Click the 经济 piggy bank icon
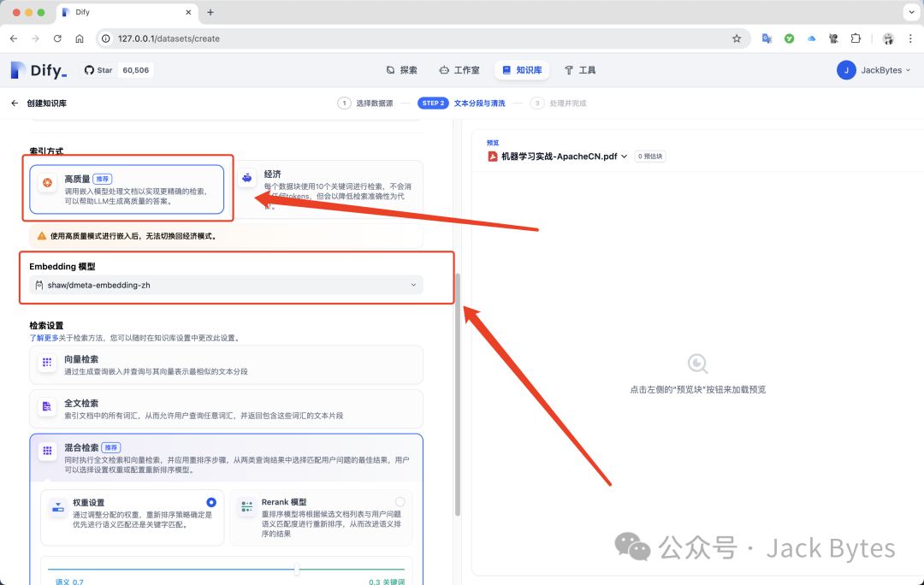Screen dimensions: 924x585 [x=247, y=177]
